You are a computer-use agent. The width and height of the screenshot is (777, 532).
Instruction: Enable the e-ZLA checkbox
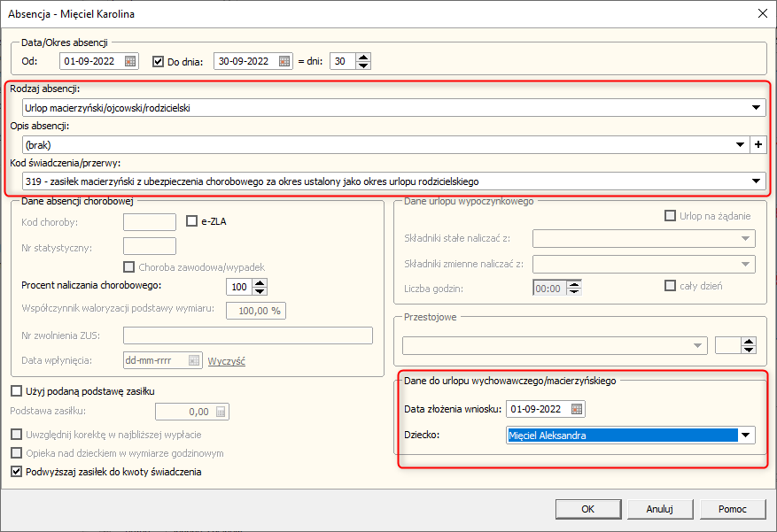pos(191,221)
